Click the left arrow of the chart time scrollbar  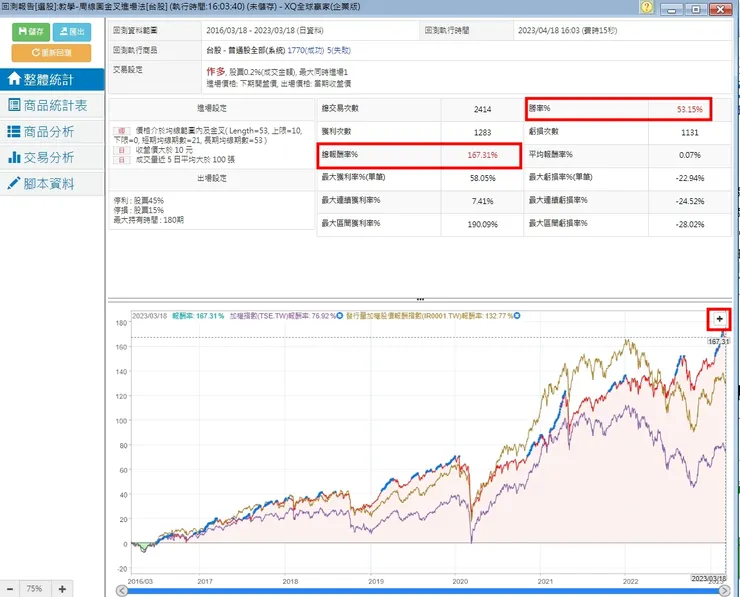[x=121, y=591]
